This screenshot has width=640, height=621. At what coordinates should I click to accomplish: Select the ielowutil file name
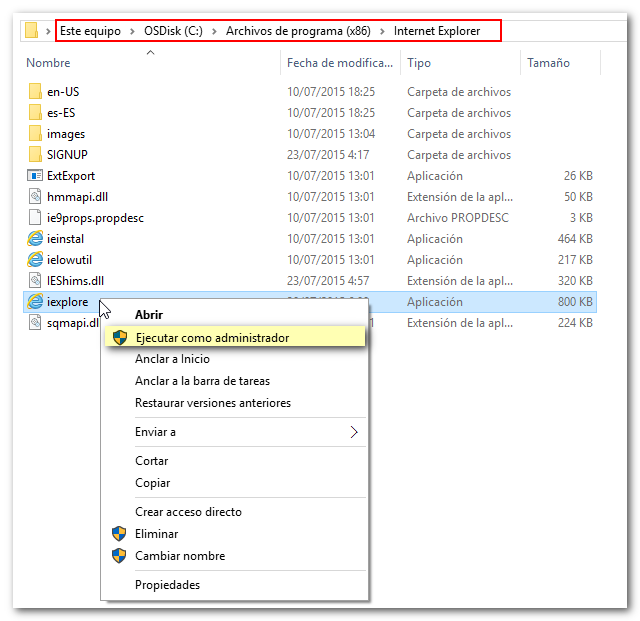(x=69, y=260)
